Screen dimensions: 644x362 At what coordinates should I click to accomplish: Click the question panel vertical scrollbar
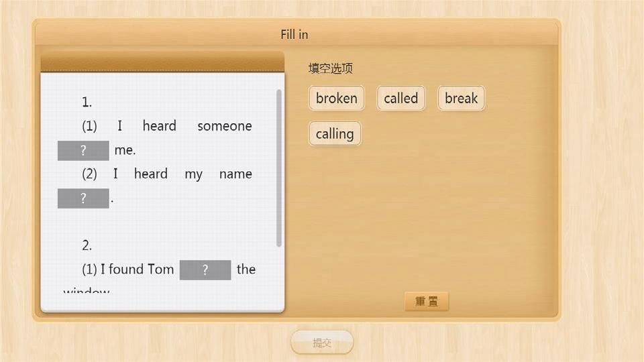(x=279, y=168)
